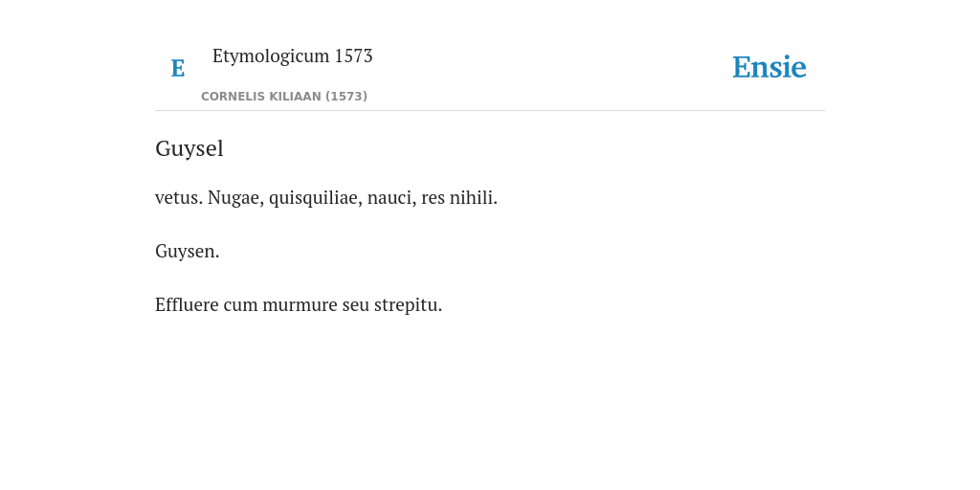Click the word "cum" in last paragraph
The height and width of the screenshot is (490, 980).
coord(240,305)
